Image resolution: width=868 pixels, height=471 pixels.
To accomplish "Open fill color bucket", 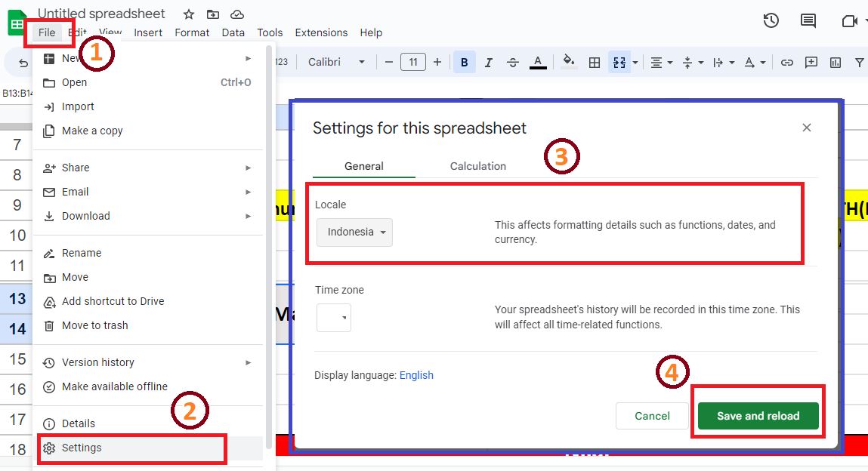I will (x=569, y=61).
